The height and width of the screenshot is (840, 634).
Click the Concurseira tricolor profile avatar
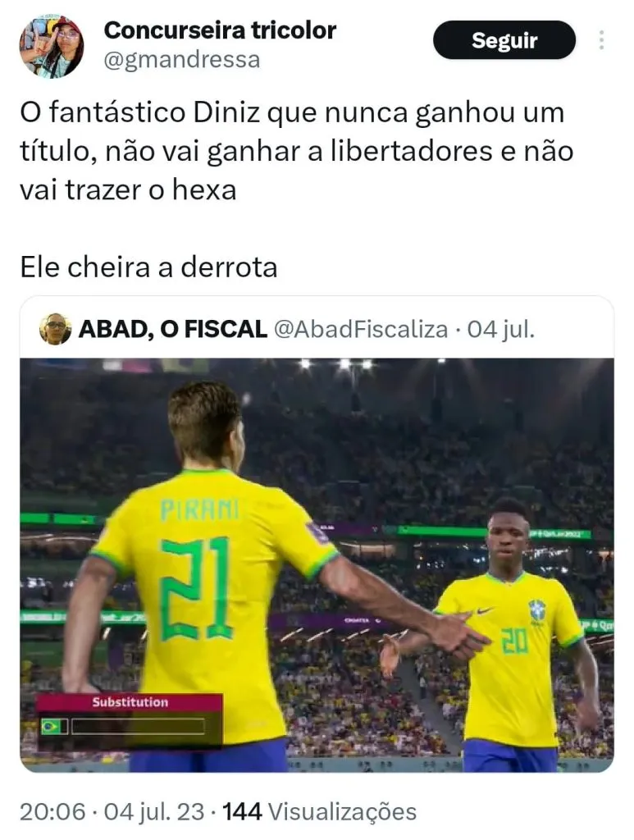(52, 47)
